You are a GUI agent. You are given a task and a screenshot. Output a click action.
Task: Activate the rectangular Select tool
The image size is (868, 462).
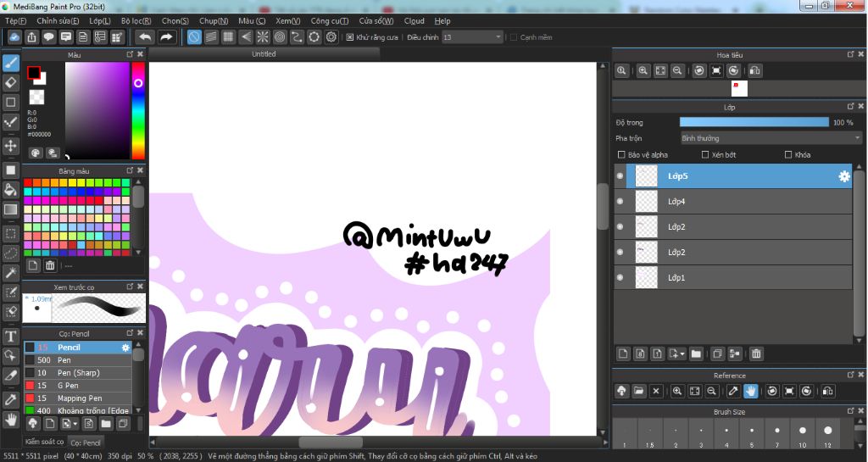click(x=10, y=233)
